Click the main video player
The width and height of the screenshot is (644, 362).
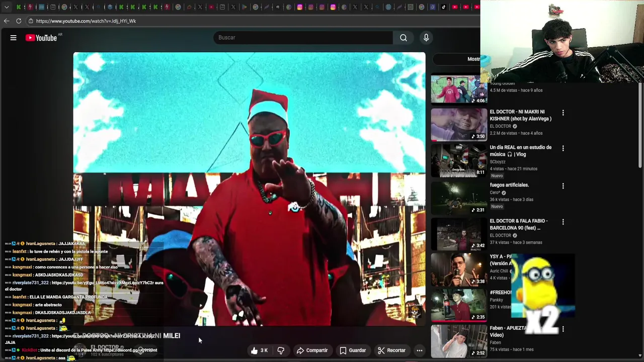coord(249,189)
